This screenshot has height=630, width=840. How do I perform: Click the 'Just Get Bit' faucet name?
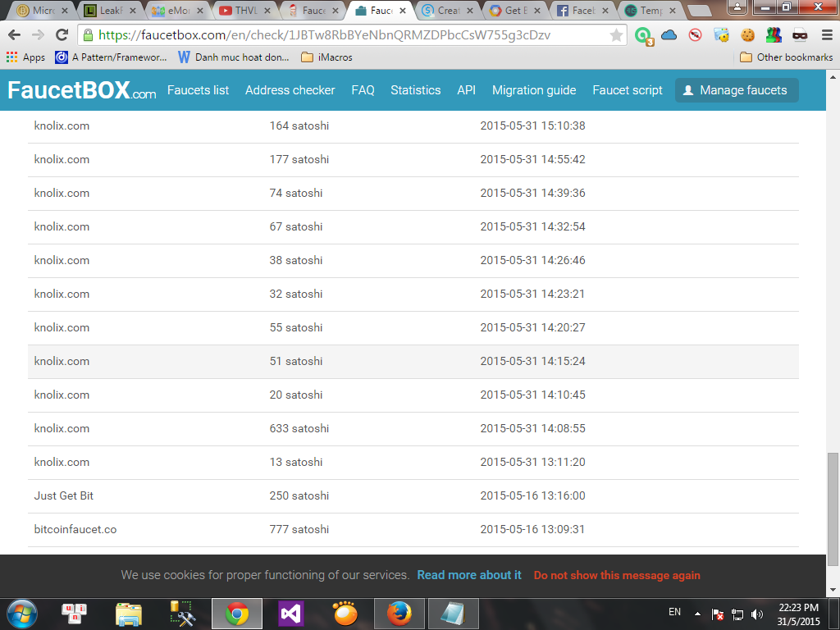[64, 496]
